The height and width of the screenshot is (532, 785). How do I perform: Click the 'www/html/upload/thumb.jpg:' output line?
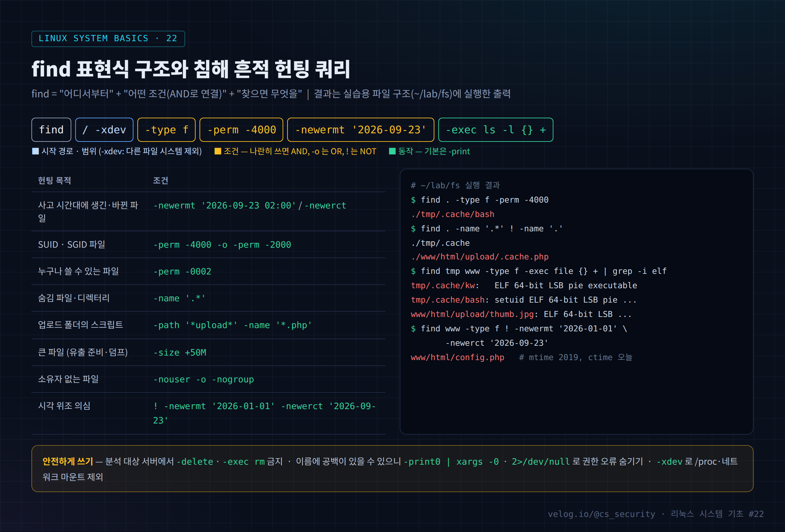point(521,314)
